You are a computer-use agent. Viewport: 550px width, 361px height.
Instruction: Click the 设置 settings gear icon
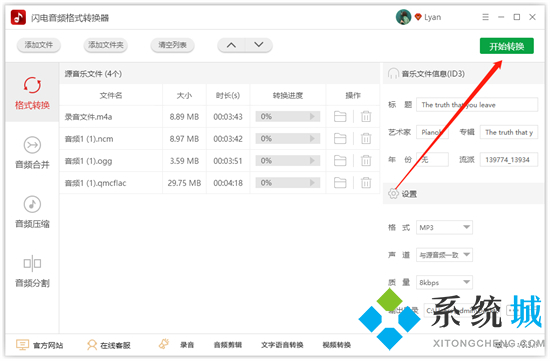tap(393, 193)
